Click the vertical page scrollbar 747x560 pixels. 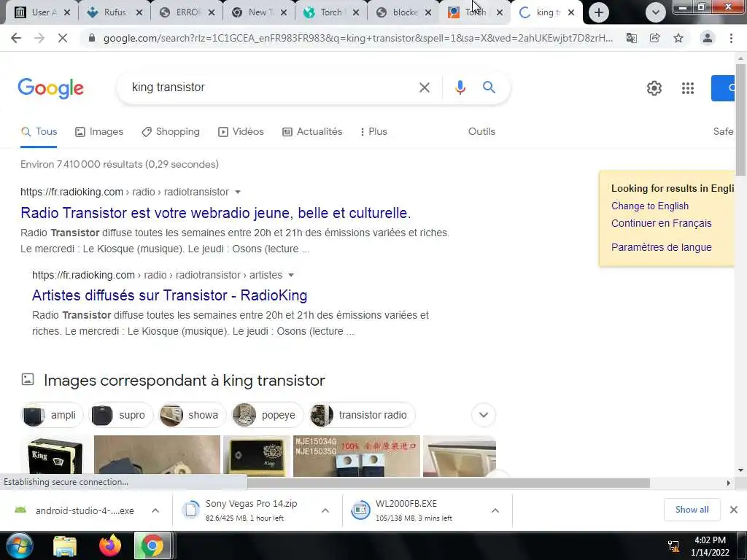click(740, 120)
